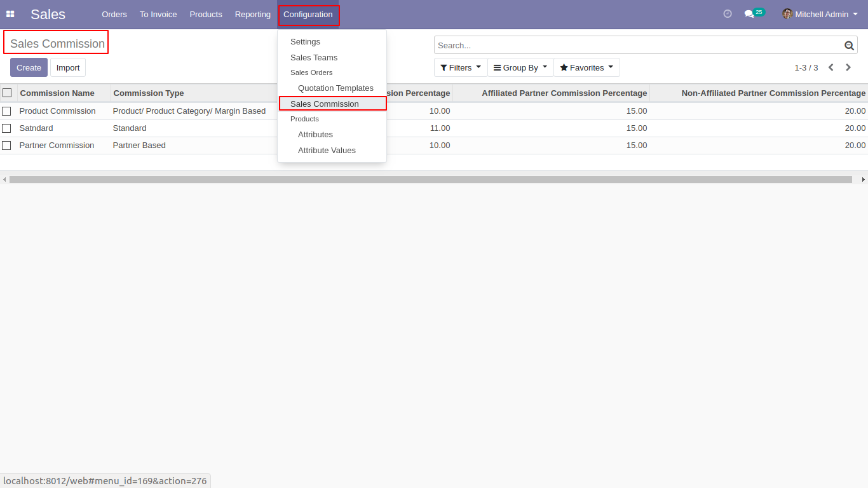This screenshot has width=868, height=488.
Task: Click the Sales Commission breadcrumb title
Action: 57,44
